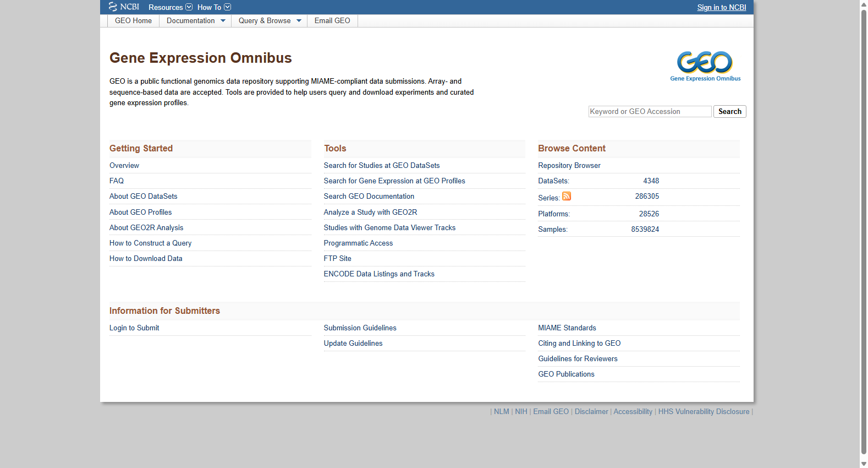
Task: Click the Browse Content section heading
Action: coord(572,148)
